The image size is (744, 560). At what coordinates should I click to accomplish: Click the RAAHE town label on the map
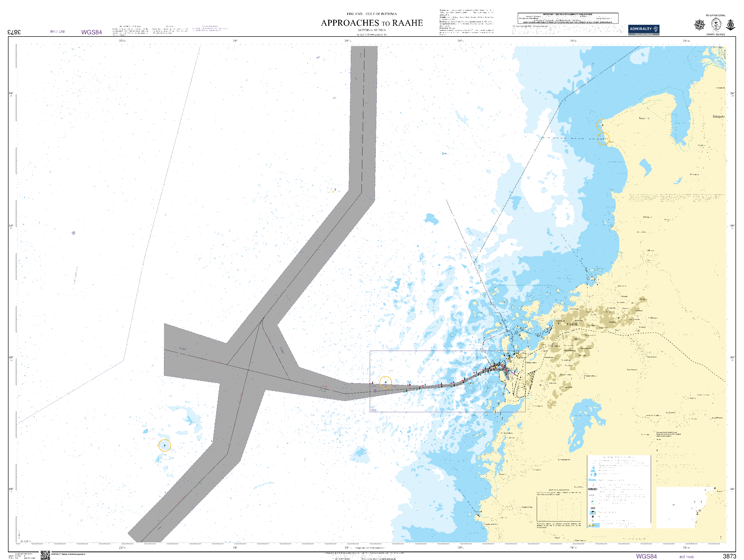tap(572, 324)
